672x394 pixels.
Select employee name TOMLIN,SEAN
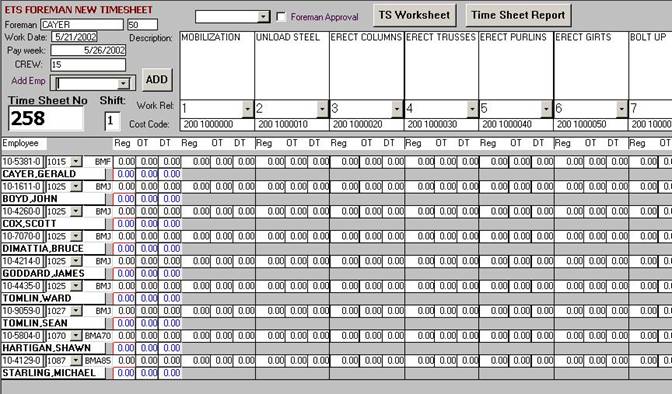tap(53, 323)
